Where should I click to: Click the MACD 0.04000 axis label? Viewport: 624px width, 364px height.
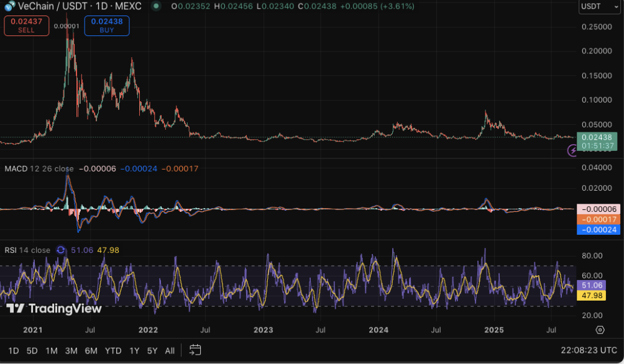pos(597,168)
